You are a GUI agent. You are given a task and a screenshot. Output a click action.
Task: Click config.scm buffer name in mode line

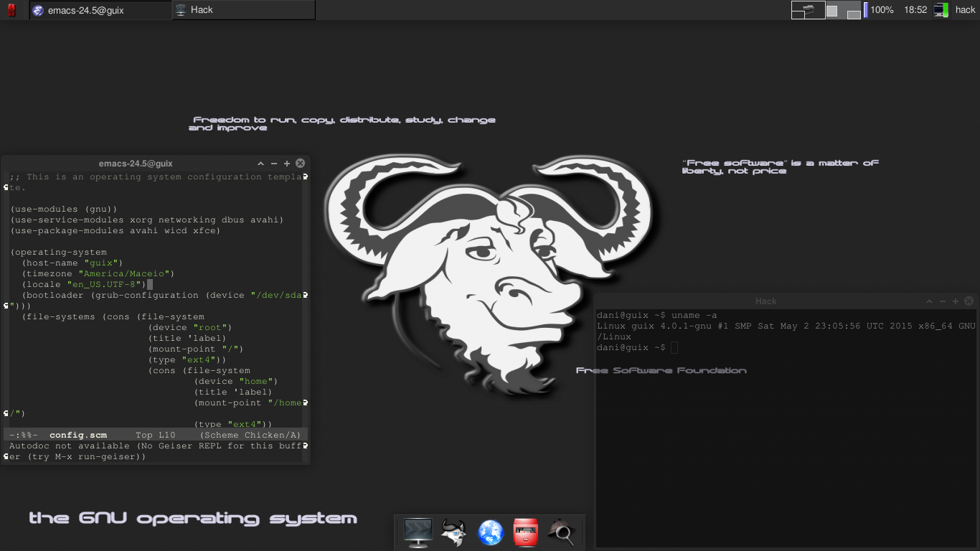[x=78, y=435]
